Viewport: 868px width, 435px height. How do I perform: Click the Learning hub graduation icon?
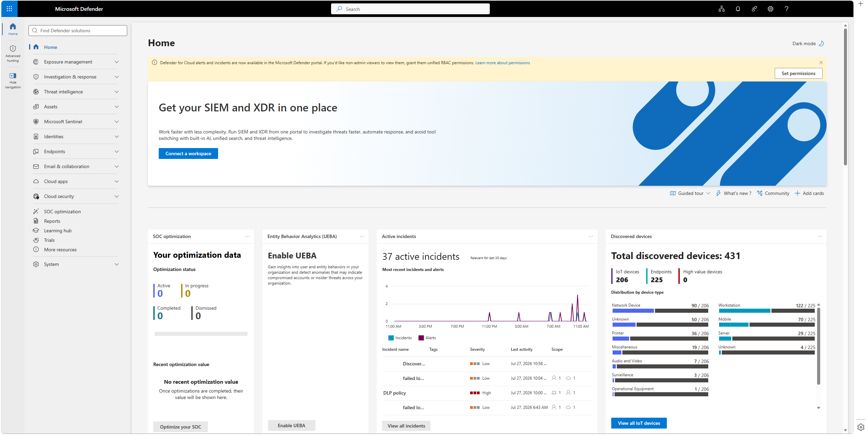[36, 230]
